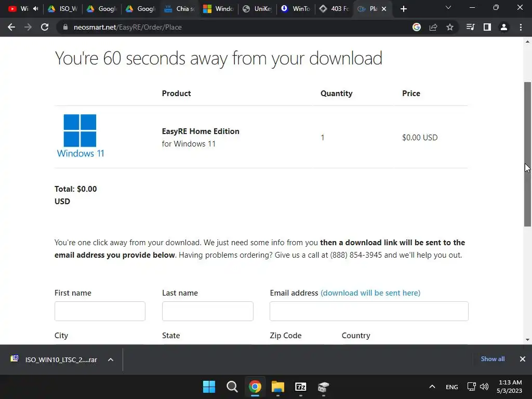Open the volume tray icon
Viewport: 532px width, 399px height.
pos(484,387)
